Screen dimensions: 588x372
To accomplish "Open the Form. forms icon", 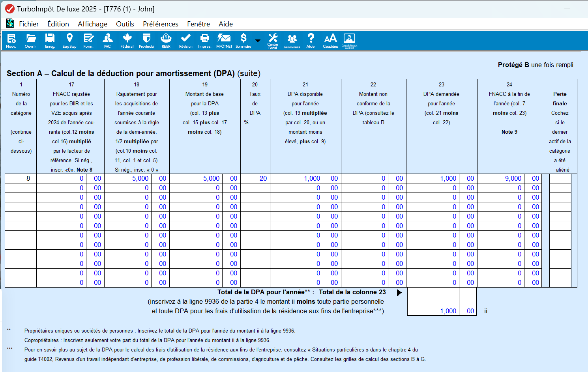I will [88, 41].
